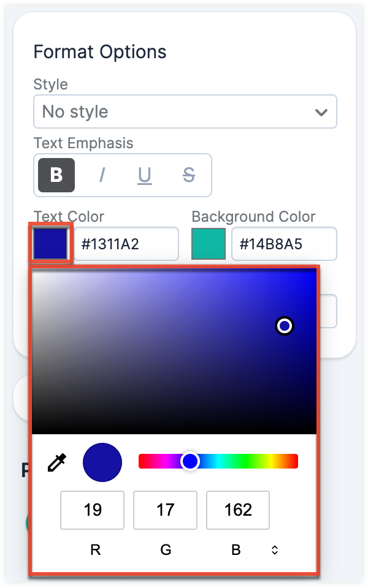Open the Text Color picker swatch
Screen dimensions: 368x588
pyautogui.click(x=50, y=243)
